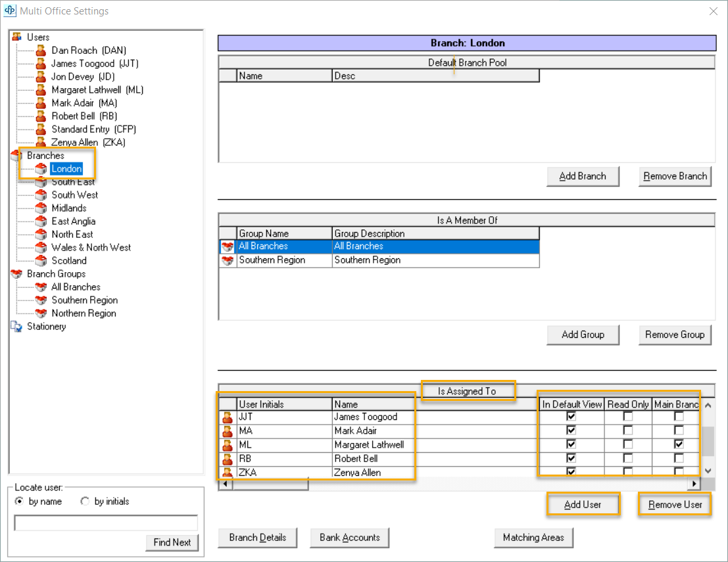This screenshot has width=728, height=562.
Task: Click James Toogood's user icon in the tree
Action: [x=41, y=63]
